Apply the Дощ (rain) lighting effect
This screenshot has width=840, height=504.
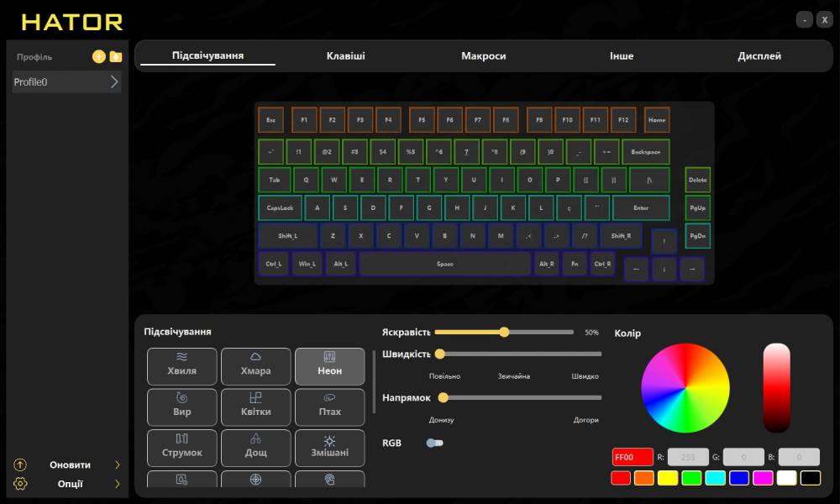coord(256,447)
